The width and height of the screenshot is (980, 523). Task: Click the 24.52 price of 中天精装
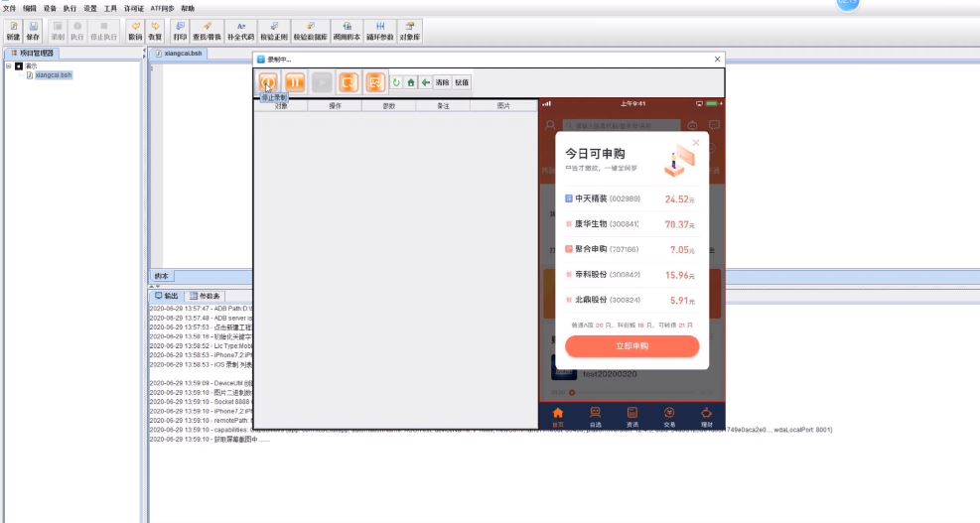tap(679, 198)
